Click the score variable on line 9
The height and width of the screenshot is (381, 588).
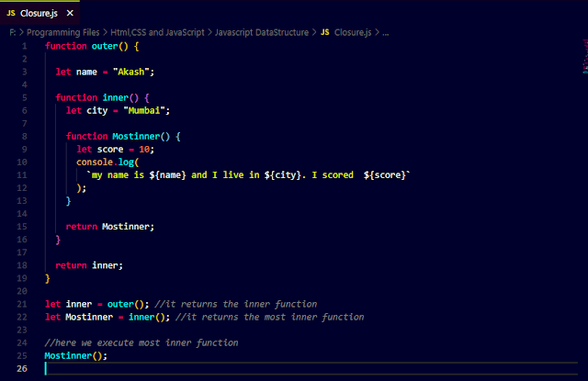coord(110,149)
